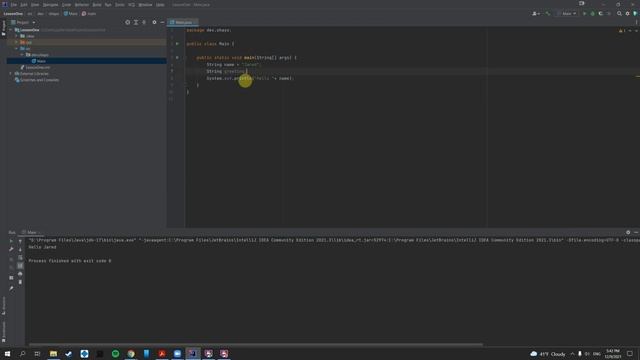This screenshot has width=640, height=360.
Task: Click the Build Project hammer icon
Action: click(x=548, y=13)
